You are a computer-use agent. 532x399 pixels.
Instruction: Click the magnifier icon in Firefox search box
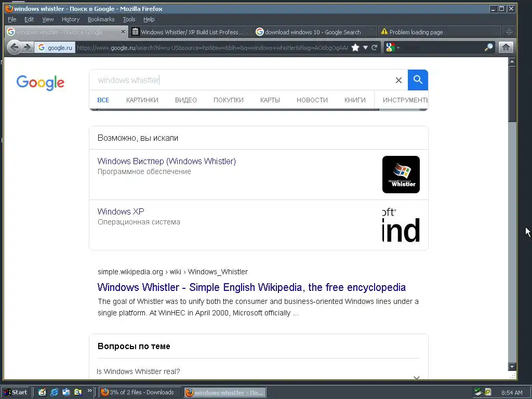pos(488,47)
